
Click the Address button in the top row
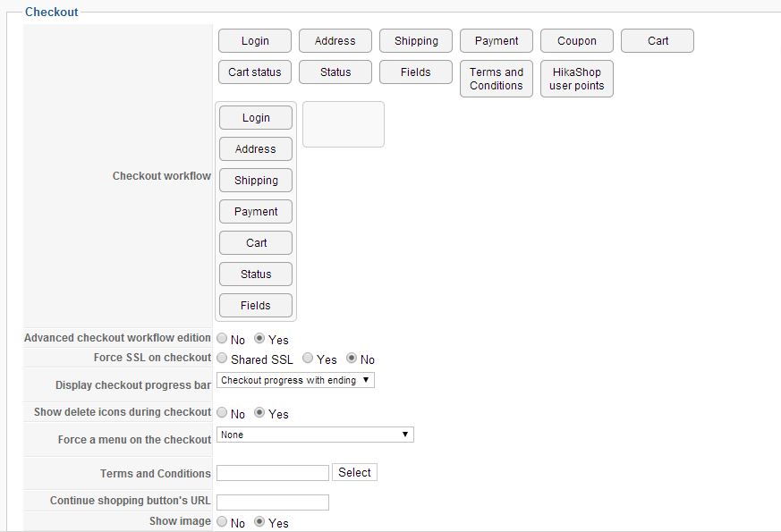(335, 41)
